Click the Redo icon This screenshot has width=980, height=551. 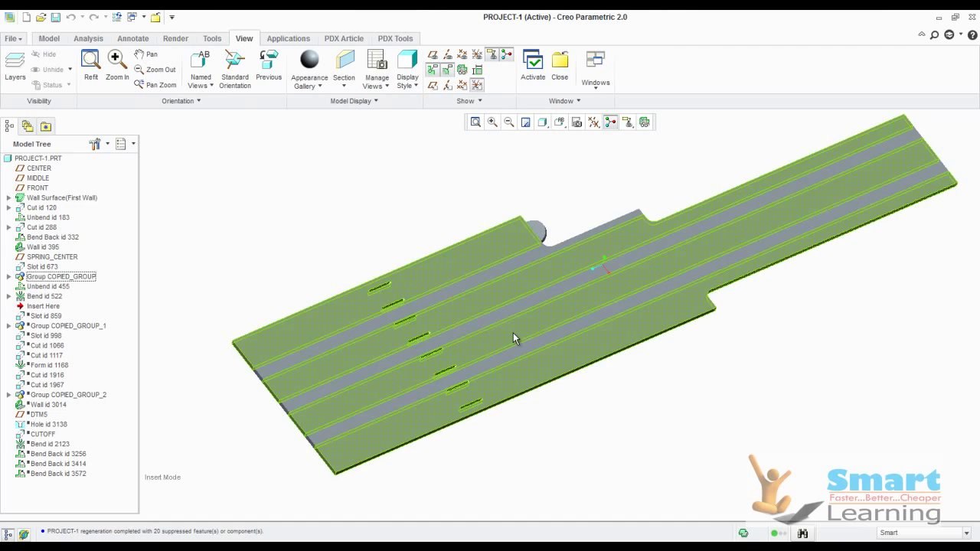(x=93, y=17)
